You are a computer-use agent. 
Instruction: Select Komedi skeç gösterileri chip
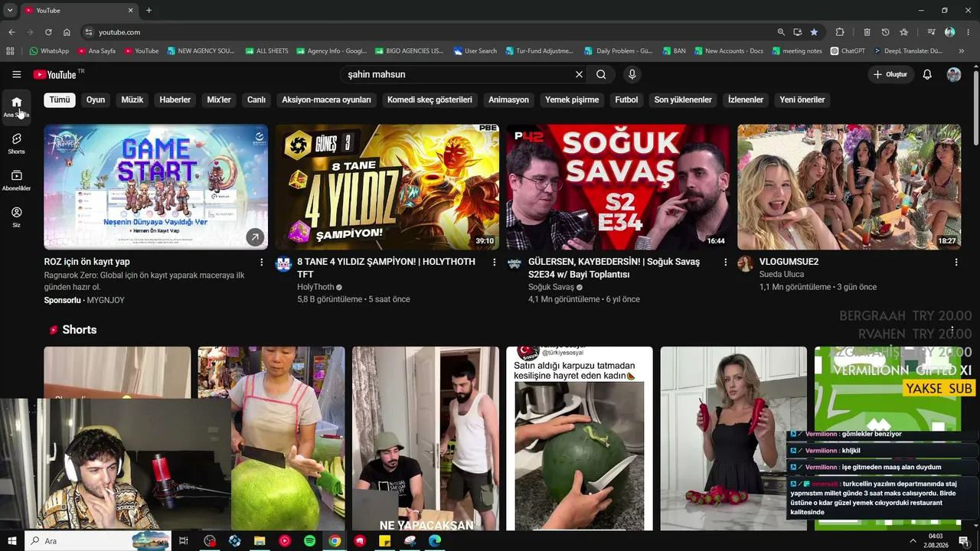[x=430, y=99]
